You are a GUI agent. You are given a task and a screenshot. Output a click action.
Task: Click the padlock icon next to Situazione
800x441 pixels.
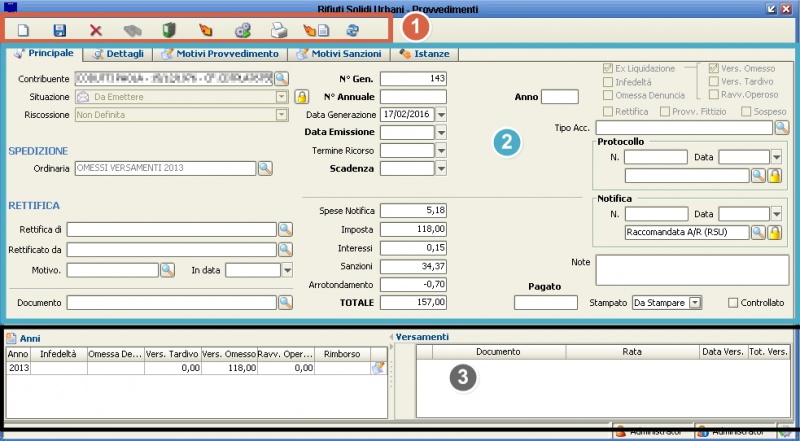[x=300, y=96]
